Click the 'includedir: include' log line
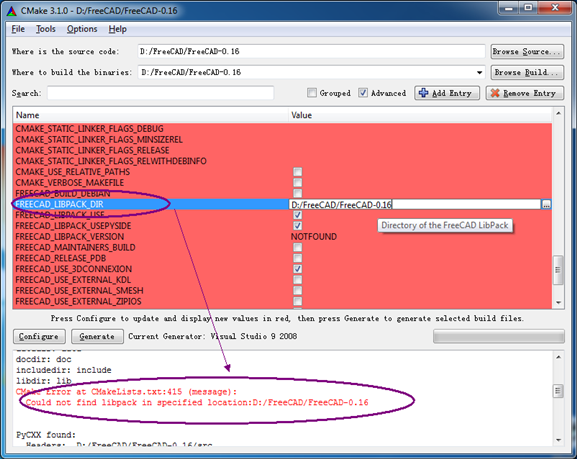The image size is (577, 459). point(63,370)
